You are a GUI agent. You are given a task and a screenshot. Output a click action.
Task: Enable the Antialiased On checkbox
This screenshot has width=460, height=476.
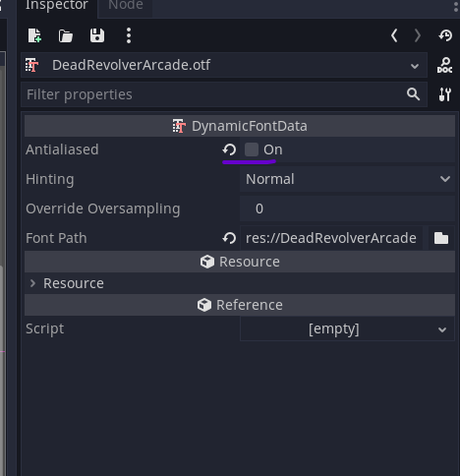coord(252,149)
